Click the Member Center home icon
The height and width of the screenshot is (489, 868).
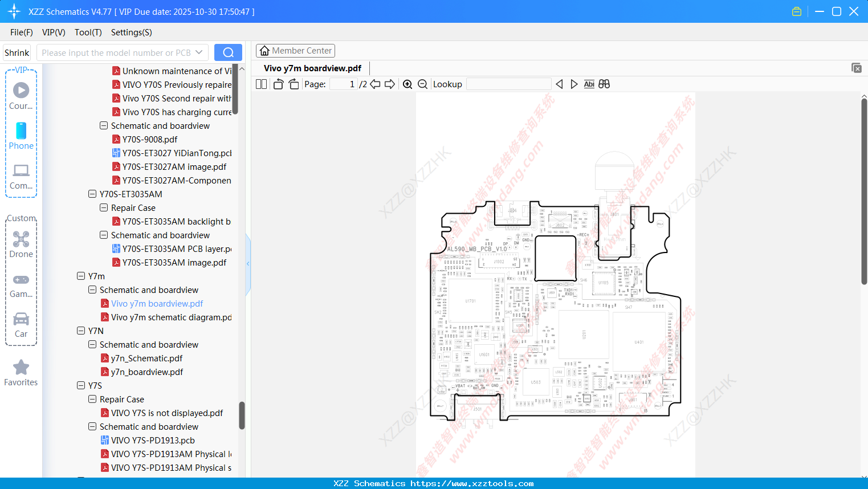[264, 51]
